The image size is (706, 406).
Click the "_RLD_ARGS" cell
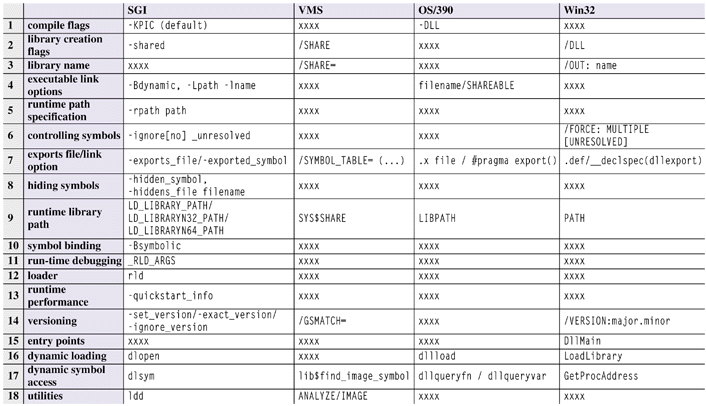(x=152, y=260)
